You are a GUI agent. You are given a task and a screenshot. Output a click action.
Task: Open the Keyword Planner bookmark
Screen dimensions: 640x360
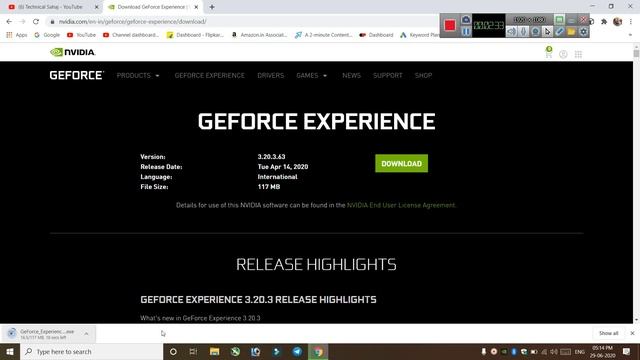point(420,35)
